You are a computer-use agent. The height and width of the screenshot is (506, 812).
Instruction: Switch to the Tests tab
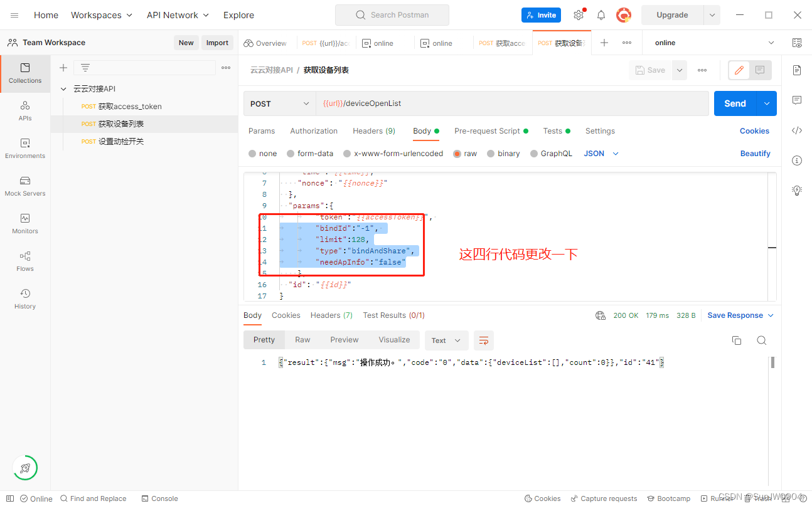click(x=557, y=131)
